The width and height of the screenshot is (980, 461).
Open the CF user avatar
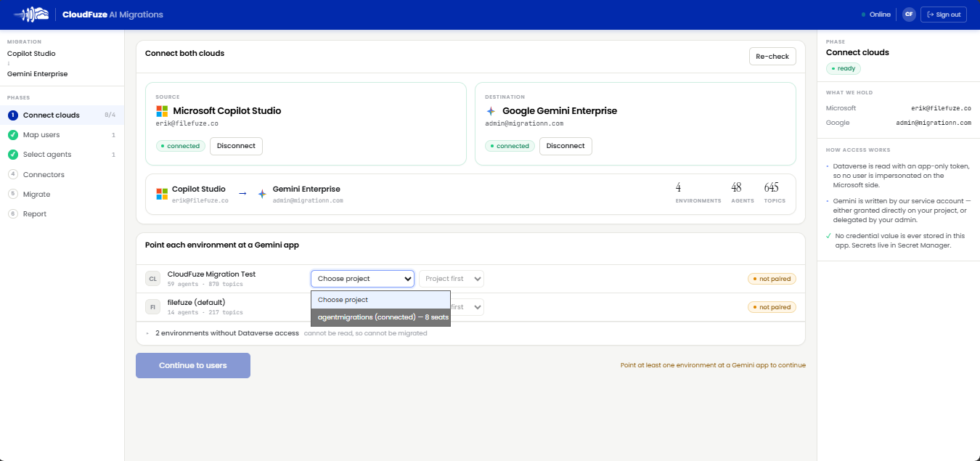[x=909, y=15]
